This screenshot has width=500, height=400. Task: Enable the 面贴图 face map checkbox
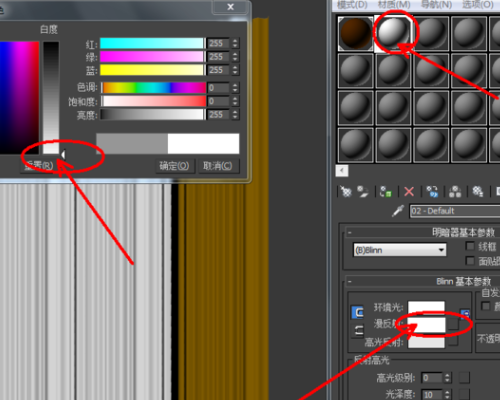coord(470,261)
